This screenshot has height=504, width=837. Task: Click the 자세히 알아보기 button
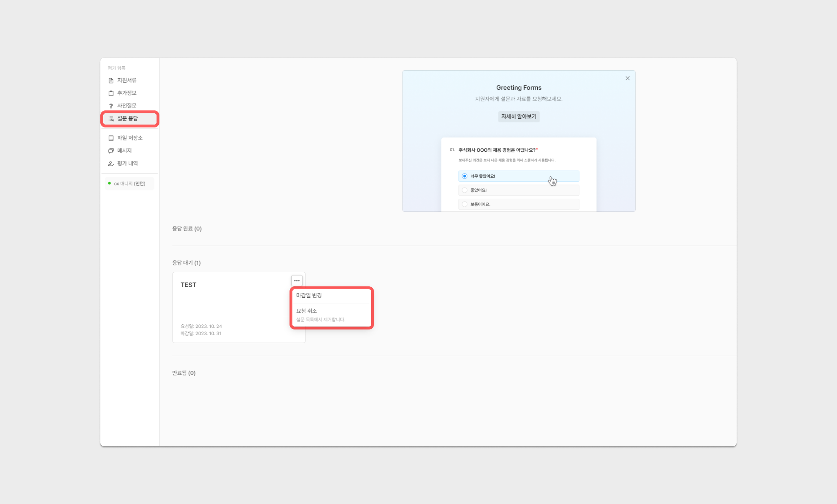click(519, 117)
